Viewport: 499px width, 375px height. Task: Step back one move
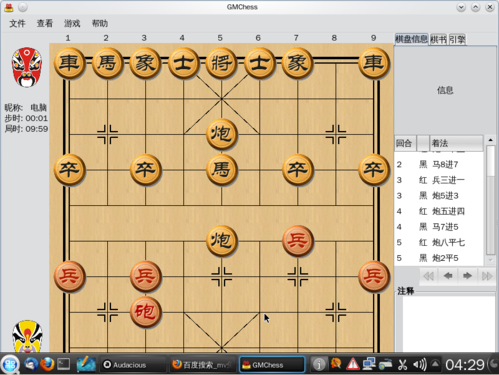[448, 276]
